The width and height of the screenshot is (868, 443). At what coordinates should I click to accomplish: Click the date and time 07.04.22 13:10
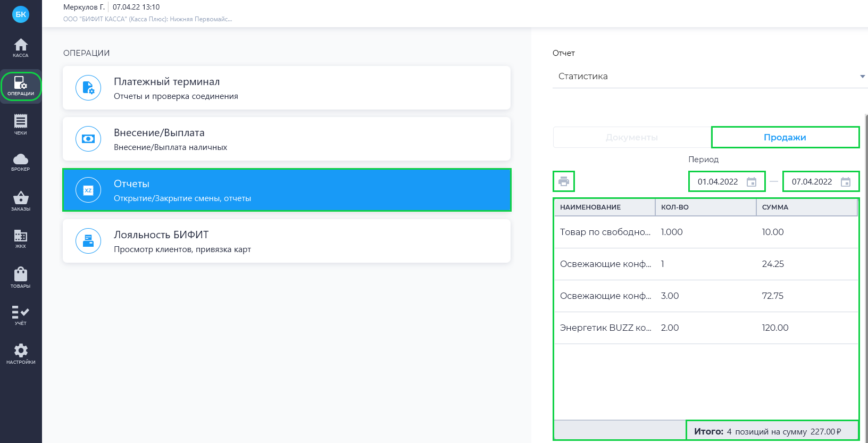pos(136,7)
